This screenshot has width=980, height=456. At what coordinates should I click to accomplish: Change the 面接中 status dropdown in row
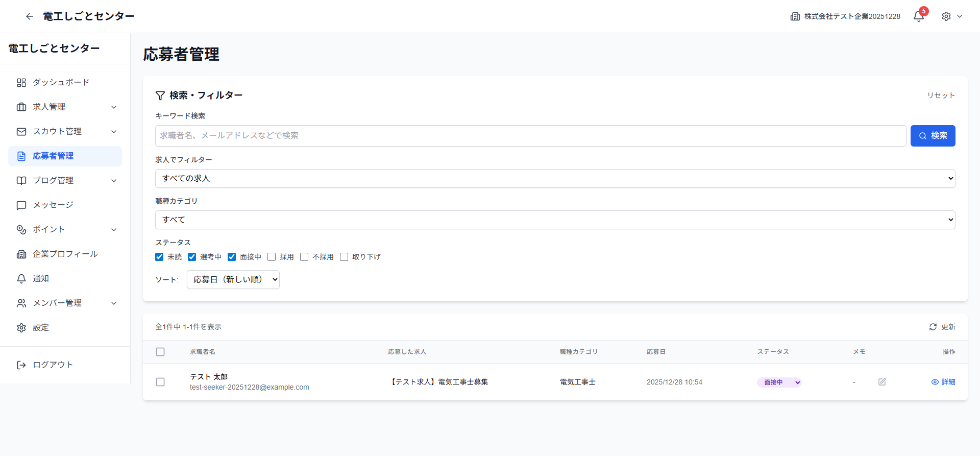tap(779, 382)
